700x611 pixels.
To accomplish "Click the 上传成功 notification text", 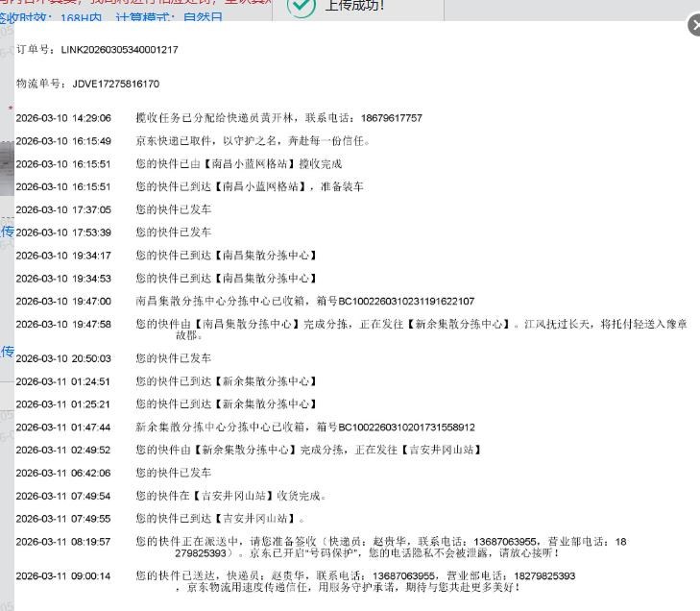I will [354, 6].
